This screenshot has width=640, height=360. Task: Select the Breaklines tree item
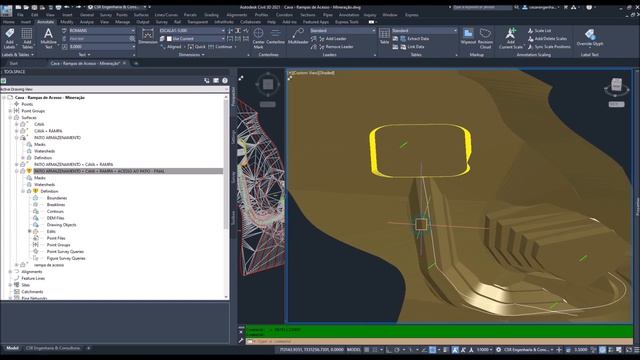(56, 204)
